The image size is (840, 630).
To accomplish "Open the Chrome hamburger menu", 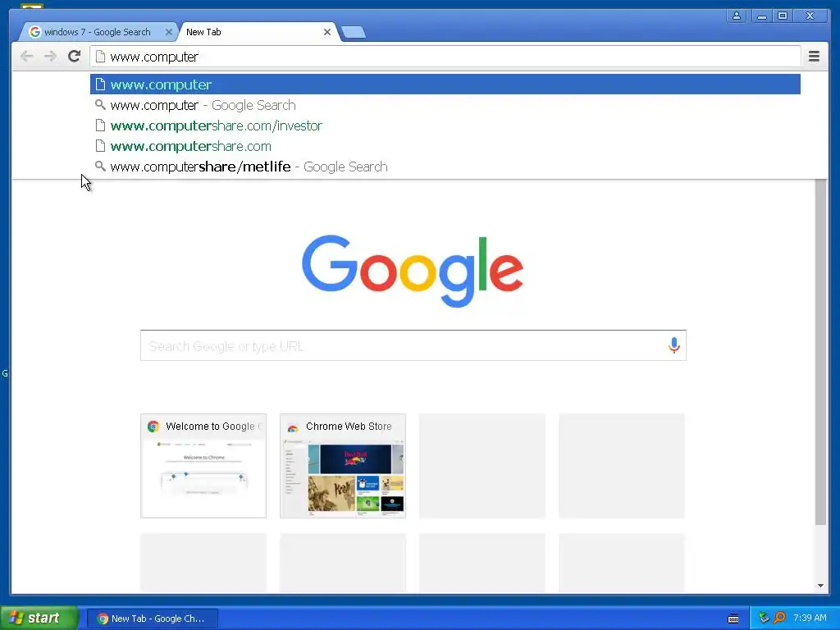I will (814, 57).
